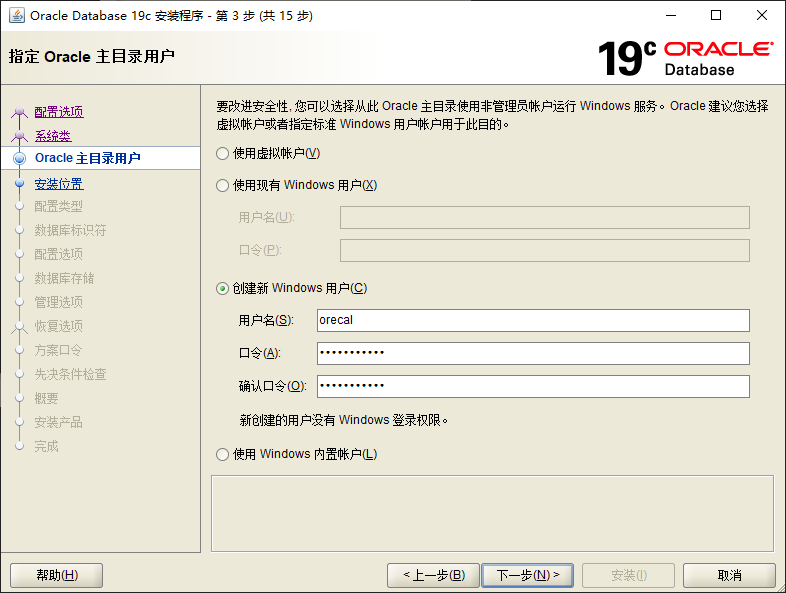
Task: Minimize the installer window
Action: 671,16
